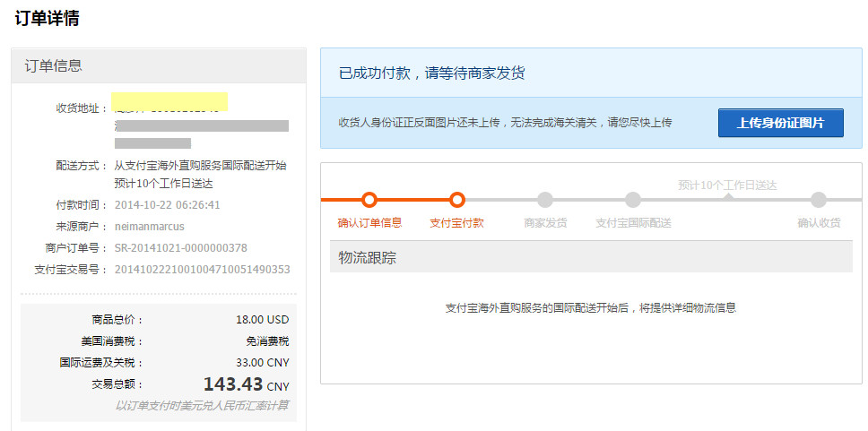Click the 商家发货 step circle

coord(545,200)
